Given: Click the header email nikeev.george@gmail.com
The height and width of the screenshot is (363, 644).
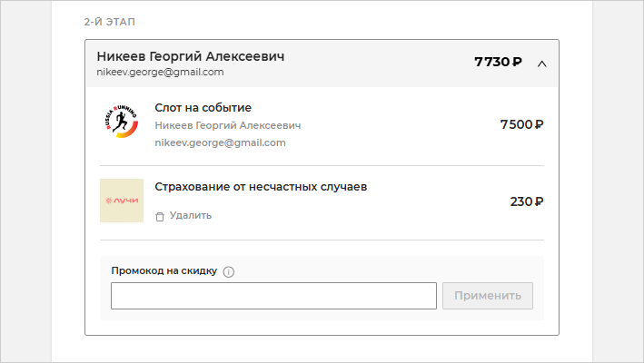Looking at the screenshot, I should 160,72.
